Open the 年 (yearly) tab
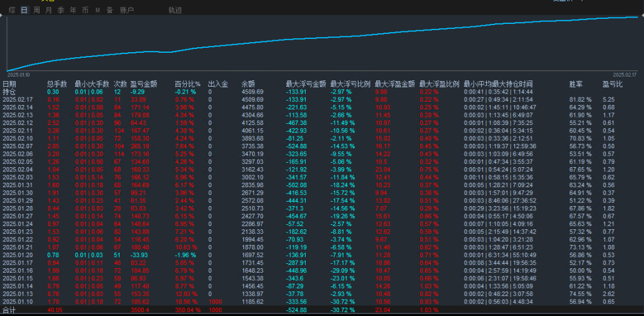The height and width of the screenshot is (316, 644). pyautogui.click(x=73, y=10)
